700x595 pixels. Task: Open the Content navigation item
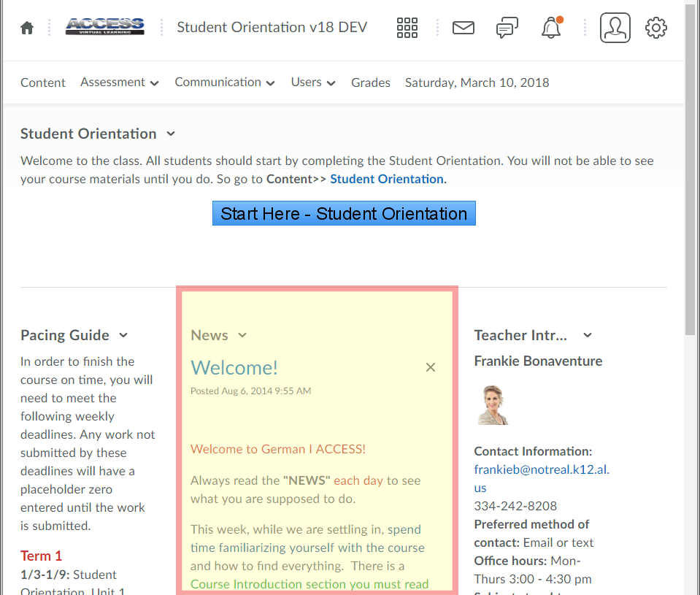pos(43,82)
